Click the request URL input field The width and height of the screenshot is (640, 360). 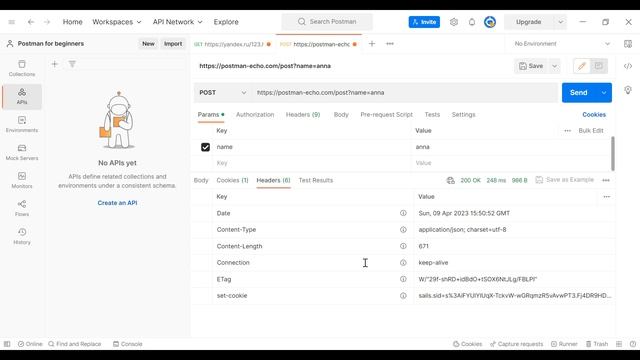pos(404,93)
